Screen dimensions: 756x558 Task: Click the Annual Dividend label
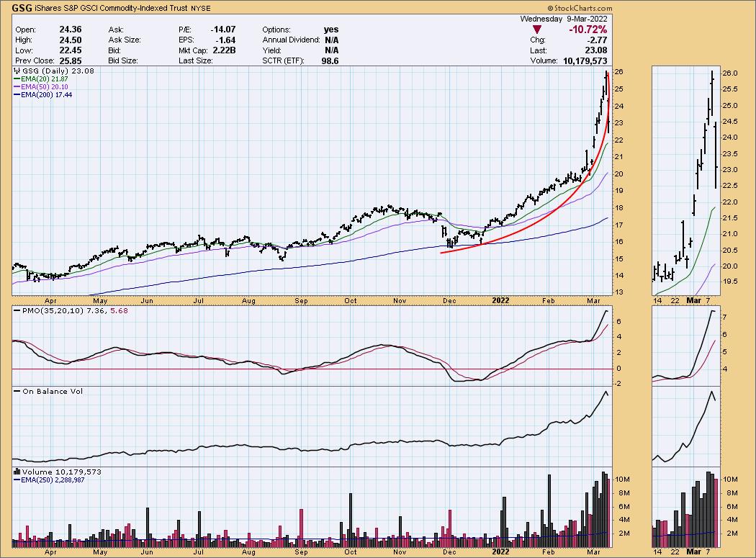(291, 40)
